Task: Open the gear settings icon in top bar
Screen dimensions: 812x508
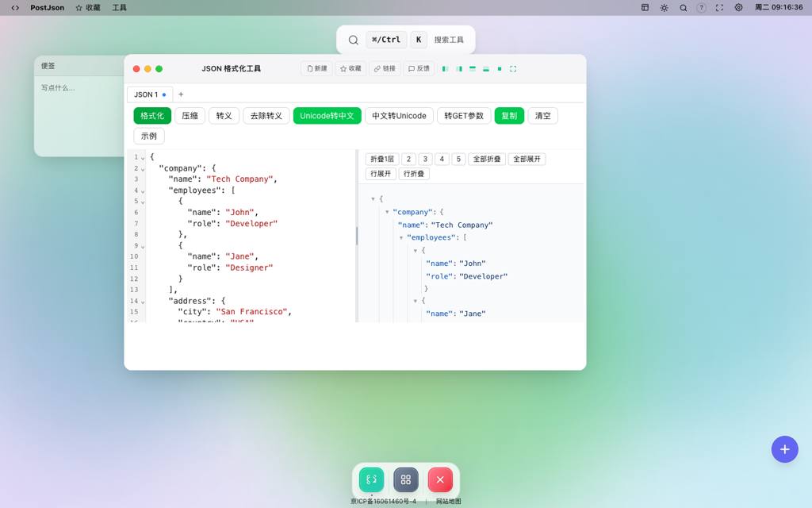Action: click(x=738, y=8)
